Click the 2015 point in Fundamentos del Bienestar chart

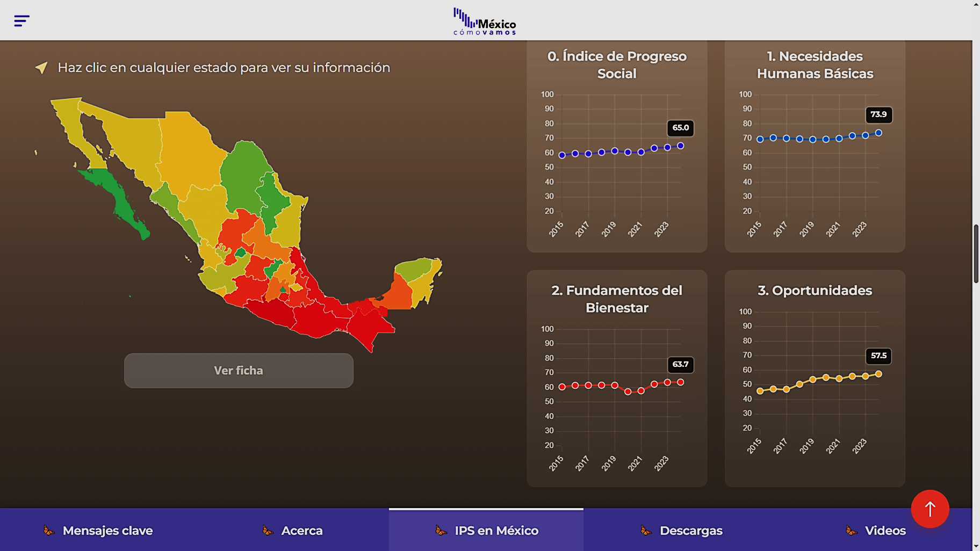click(x=562, y=387)
